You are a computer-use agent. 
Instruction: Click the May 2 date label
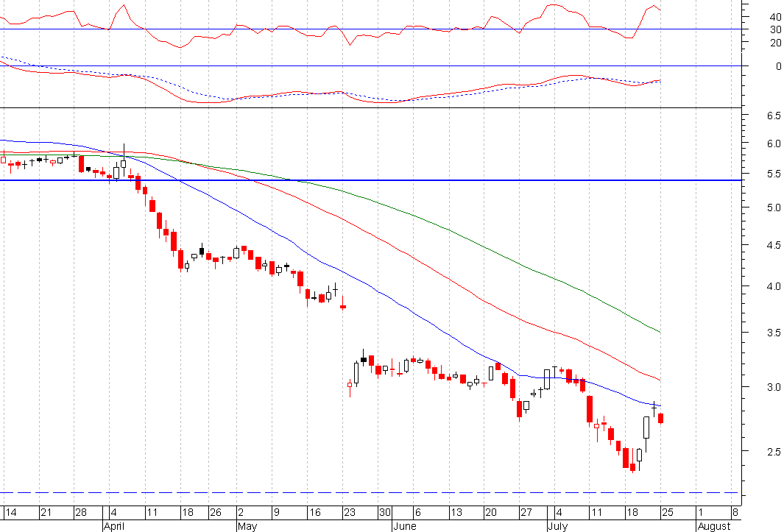click(x=241, y=512)
